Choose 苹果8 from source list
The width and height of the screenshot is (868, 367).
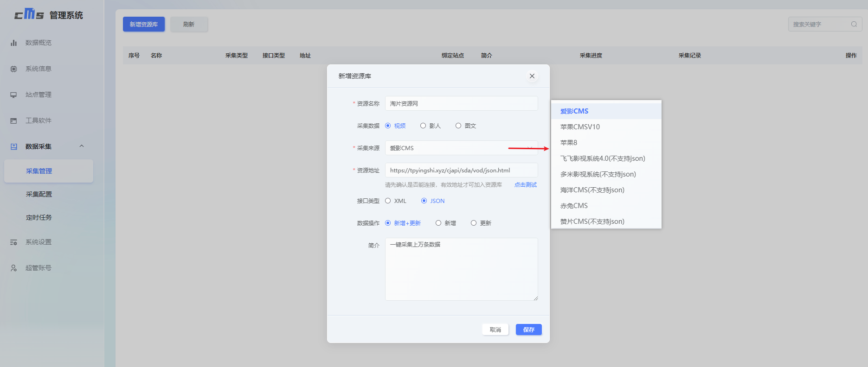[606, 143]
